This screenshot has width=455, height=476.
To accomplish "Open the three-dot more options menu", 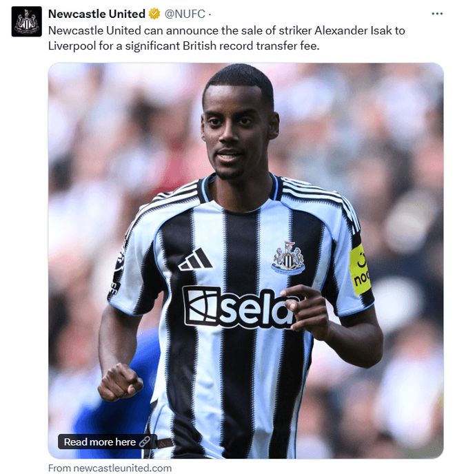I will (437, 14).
